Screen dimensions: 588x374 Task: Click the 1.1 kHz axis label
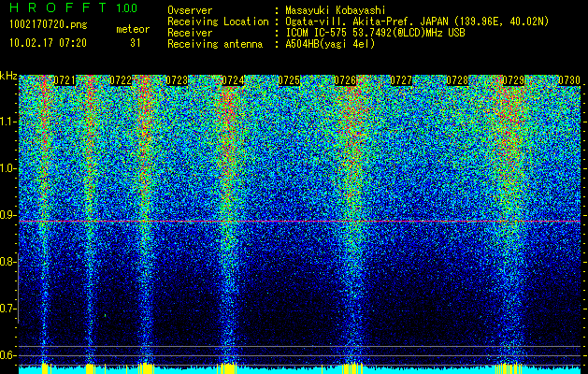(x=7, y=122)
